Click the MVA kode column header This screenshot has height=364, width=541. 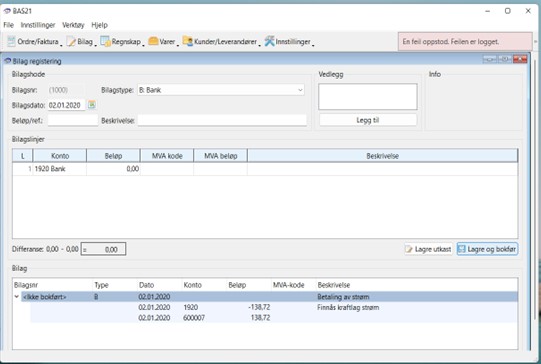tap(167, 156)
